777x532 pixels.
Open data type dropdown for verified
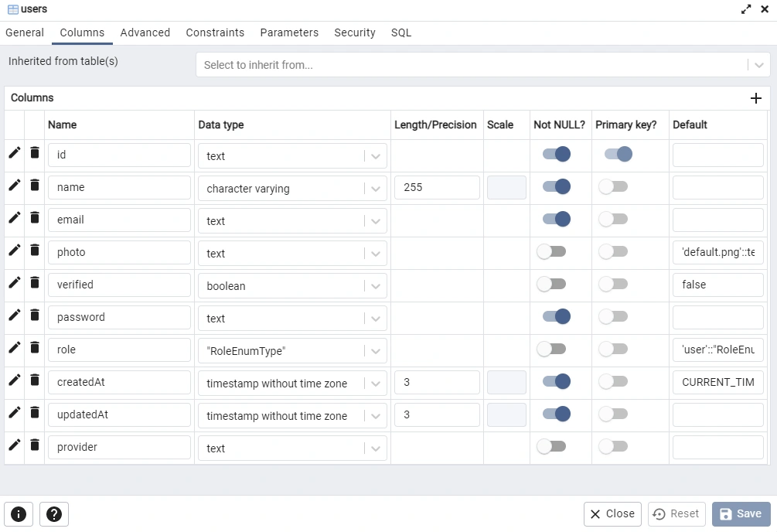292,286
